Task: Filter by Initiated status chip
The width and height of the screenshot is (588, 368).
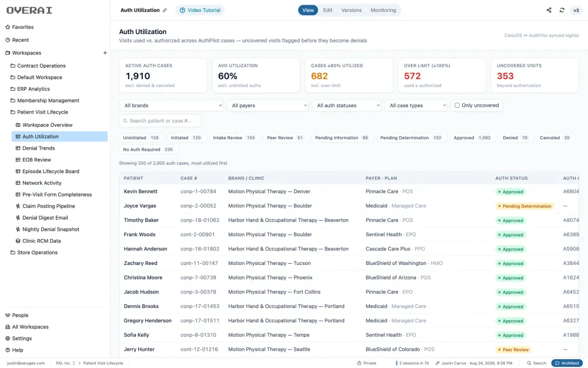Action: 186,138
